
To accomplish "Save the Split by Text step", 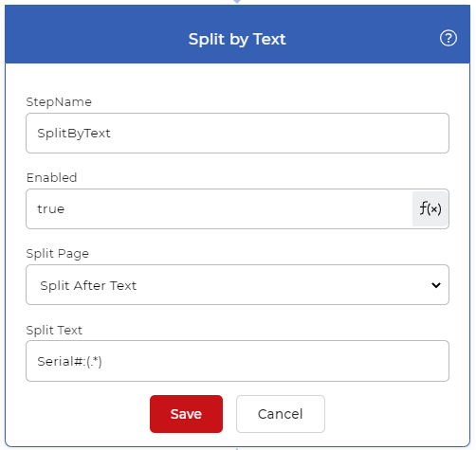I will 186,414.
